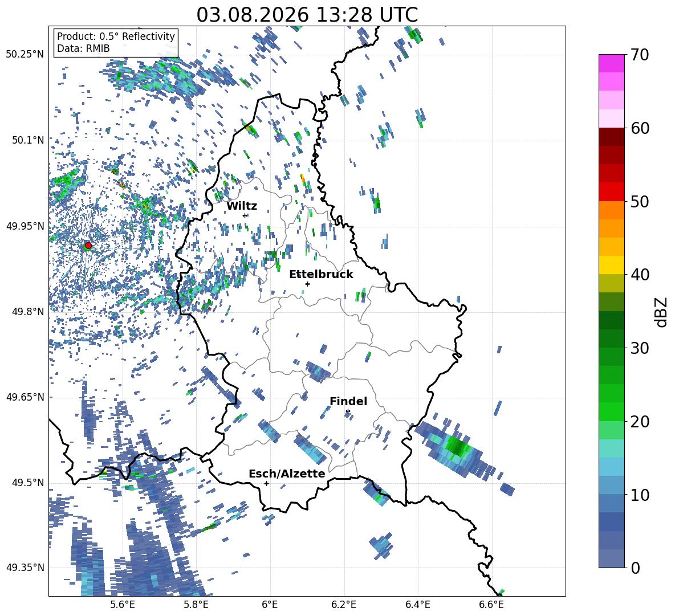The height and width of the screenshot is (616, 675).
Task: Click the bright green 20 dBZ colorbar segment
Action: click(611, 411)
